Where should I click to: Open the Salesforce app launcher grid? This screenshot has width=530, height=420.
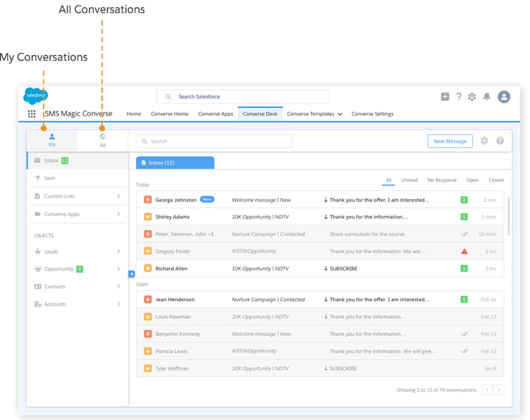(31, 114)
